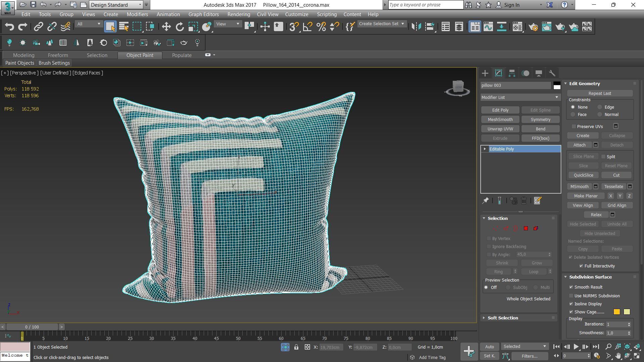Open Select by Name list icon
This screenshot has height=362, width=644.
pyautogui.click(x=124, y=27)
